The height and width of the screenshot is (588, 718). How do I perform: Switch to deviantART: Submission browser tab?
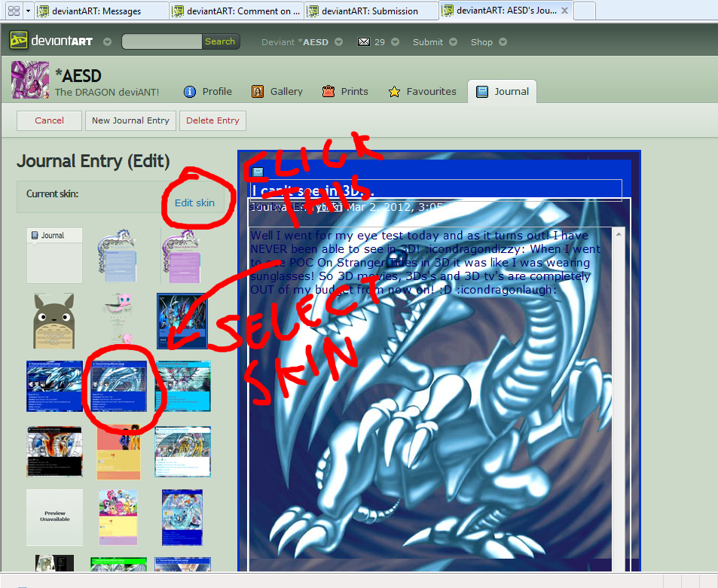point(371,11)
